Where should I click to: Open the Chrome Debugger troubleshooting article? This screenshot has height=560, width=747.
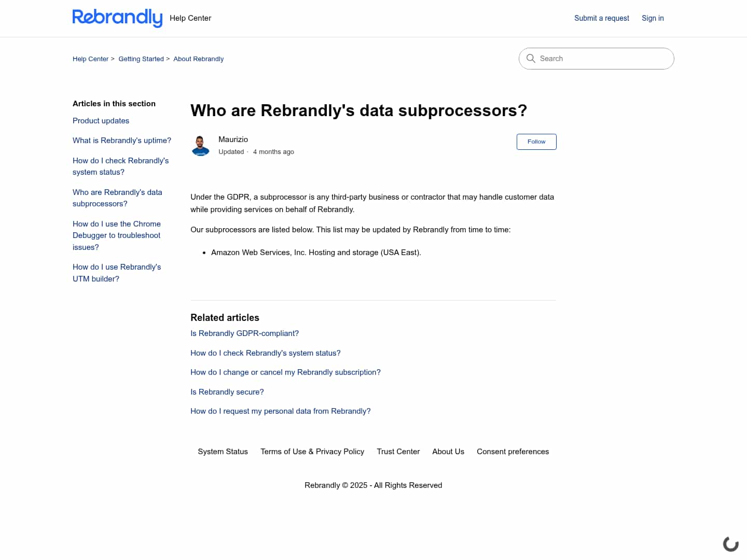click(117, 235)
